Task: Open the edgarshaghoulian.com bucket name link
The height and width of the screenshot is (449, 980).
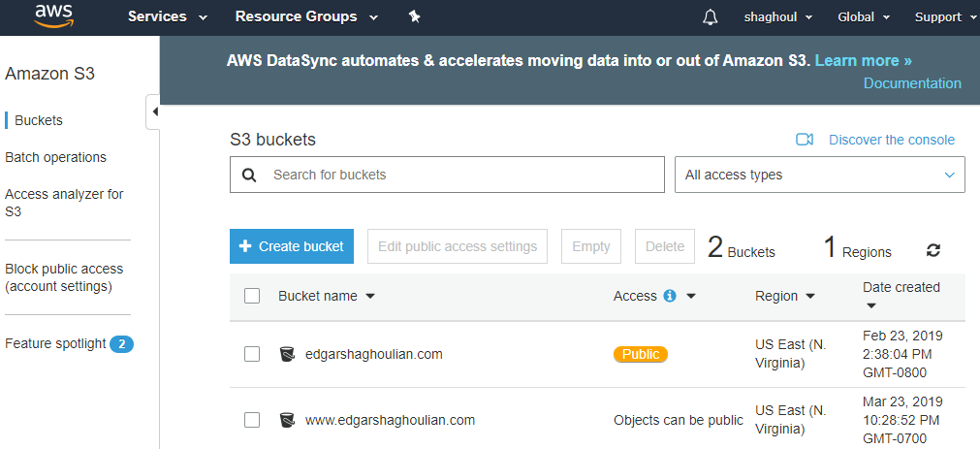Action: pos(374,355)
